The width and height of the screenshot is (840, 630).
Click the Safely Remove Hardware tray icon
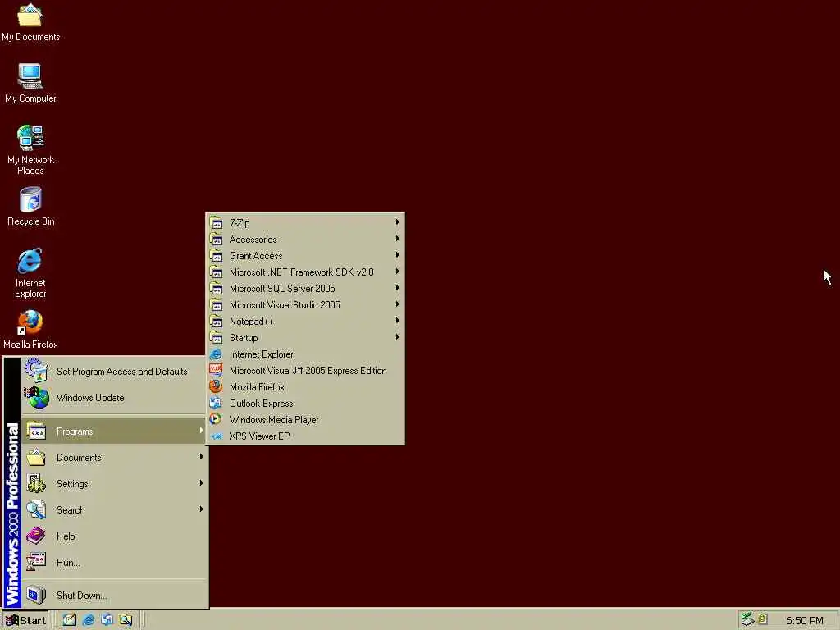pos(747,619)
